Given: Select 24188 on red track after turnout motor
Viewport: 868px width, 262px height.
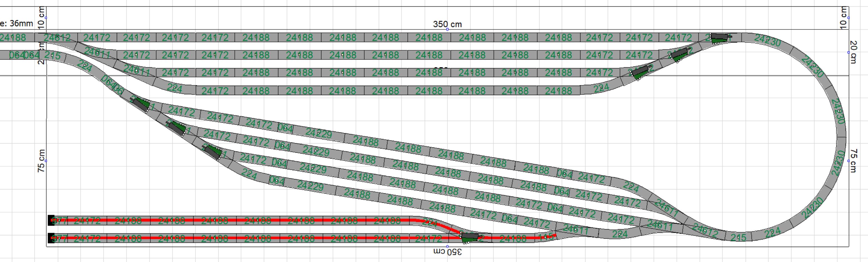Looking at the screenshot, I should [513, 238].
